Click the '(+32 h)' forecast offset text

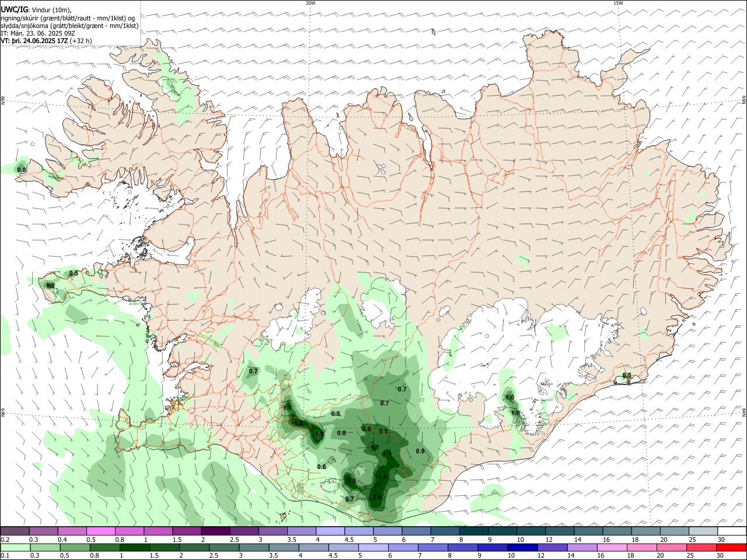coord(81,41)
